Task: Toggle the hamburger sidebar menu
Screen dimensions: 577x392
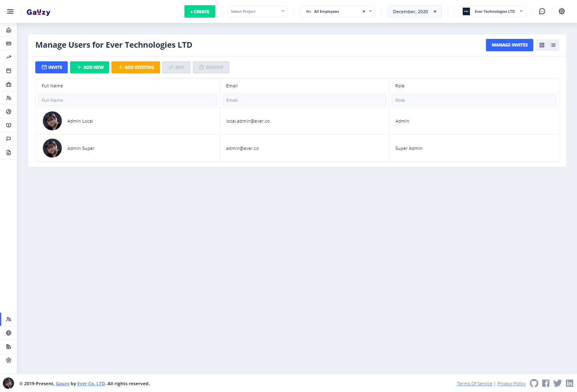Action: (10, 12)
